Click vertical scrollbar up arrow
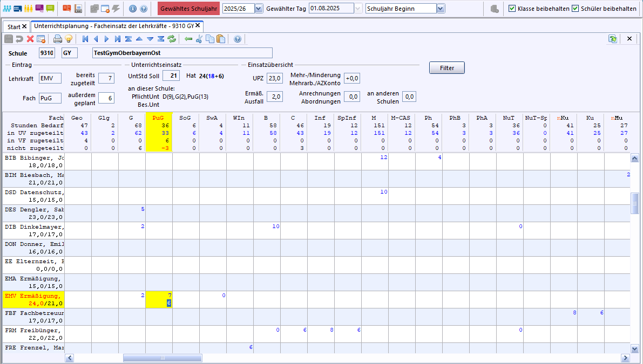Image resolution: width=643 pixels, height=364 pixels. (634, 158)
